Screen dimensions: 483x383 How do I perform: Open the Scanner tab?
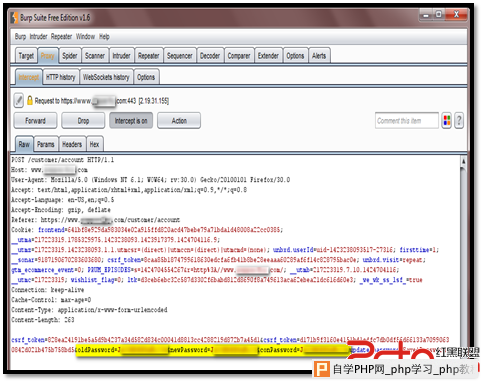coord(95,56)
